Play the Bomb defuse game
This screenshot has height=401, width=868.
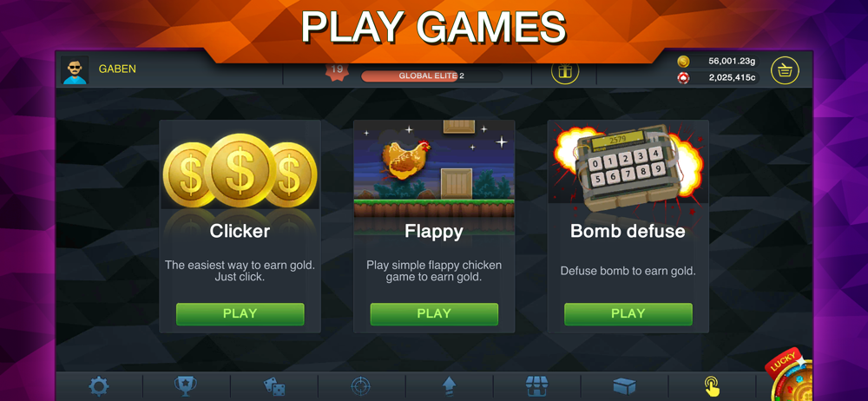(628, 314)
